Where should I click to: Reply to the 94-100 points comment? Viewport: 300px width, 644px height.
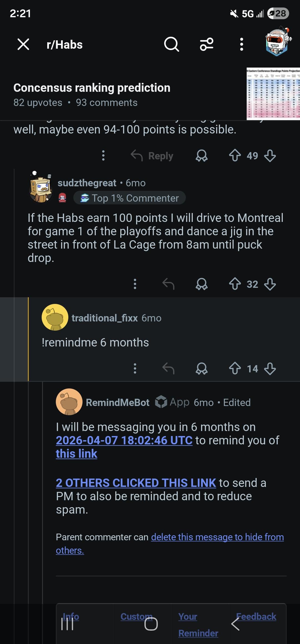(x=152, y=156)
